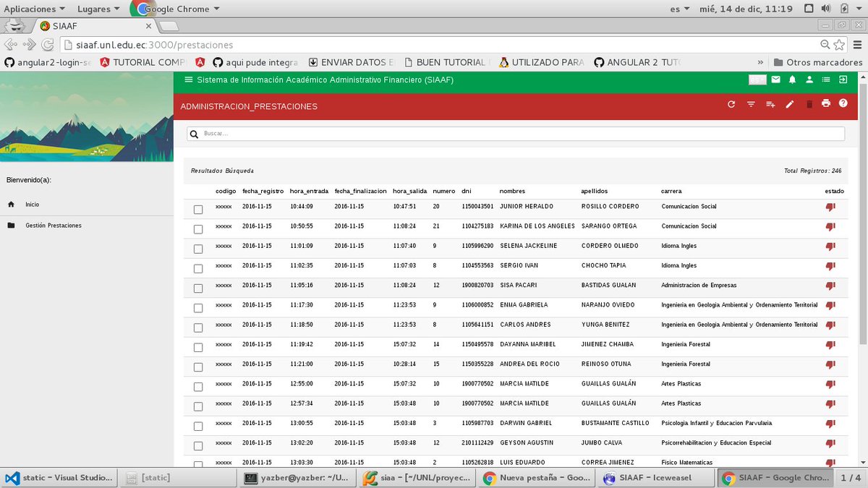The width and height of the screenshot is (868, 488).
Task: Select row checkbox for GEYSON AGUSTIN
Action: 198,445
